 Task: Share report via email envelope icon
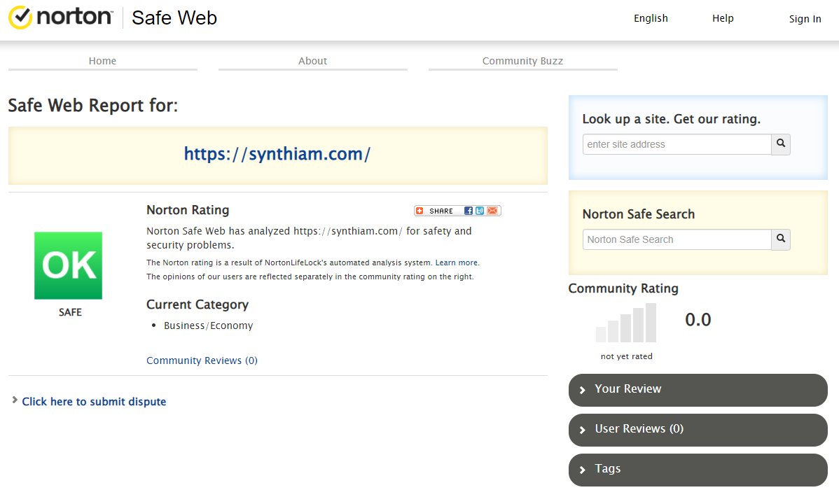coord(492,211)
